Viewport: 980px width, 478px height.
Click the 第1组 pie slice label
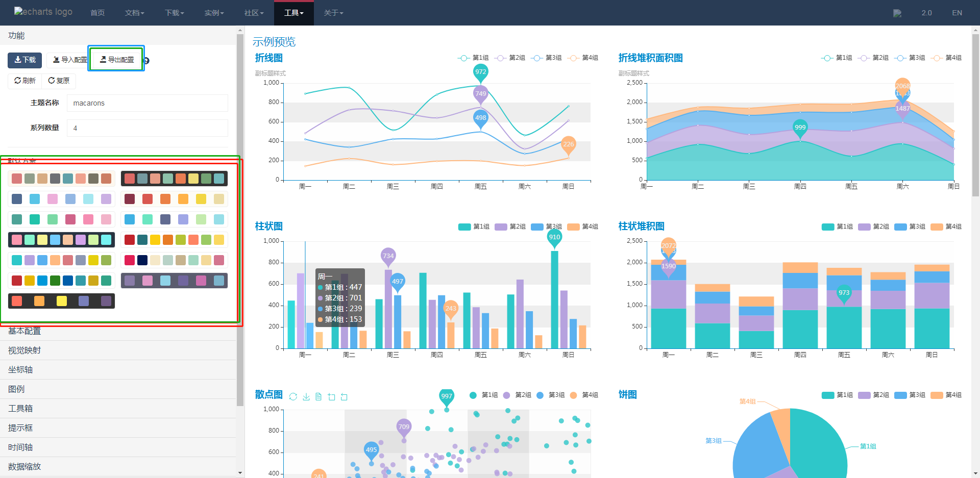868,446
